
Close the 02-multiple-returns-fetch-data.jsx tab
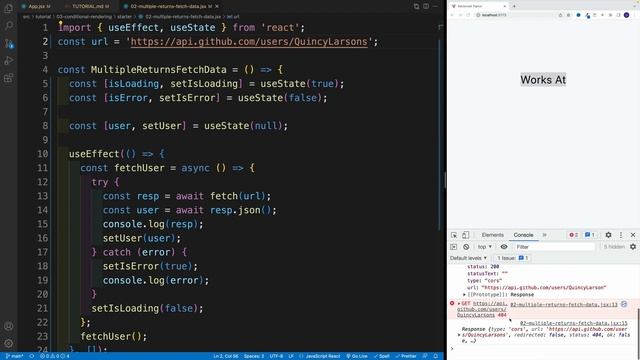tap(217, 6)
